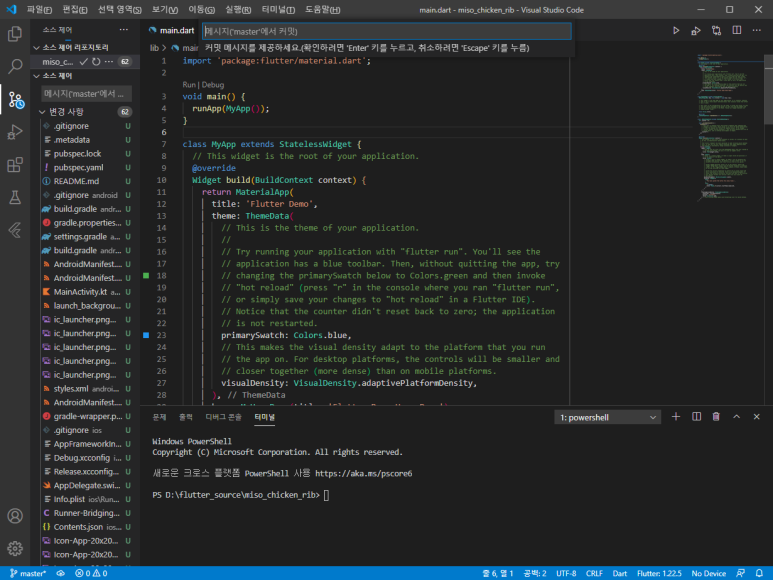
Task: Click the master branch indicator in status bar
Action: pyautogui.click(x=28, y=573)
